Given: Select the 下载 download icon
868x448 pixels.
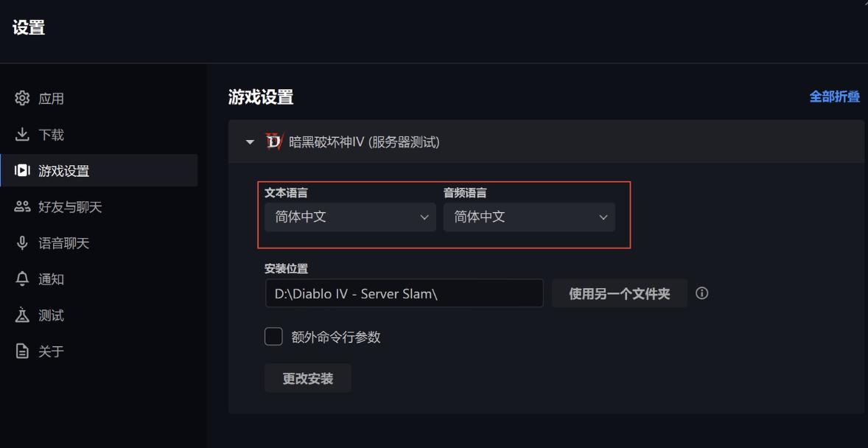Looking at the screenshot, I should 18,134.
